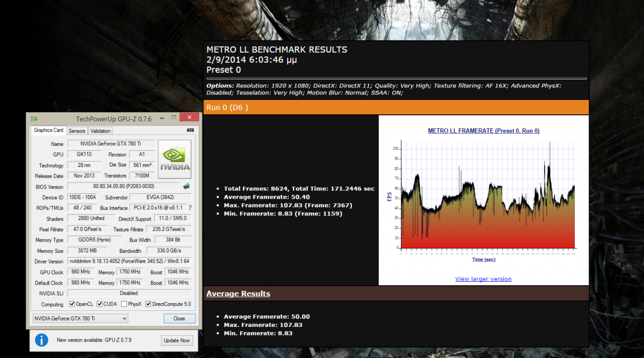Click the Preset 0 text

(224, 70)
